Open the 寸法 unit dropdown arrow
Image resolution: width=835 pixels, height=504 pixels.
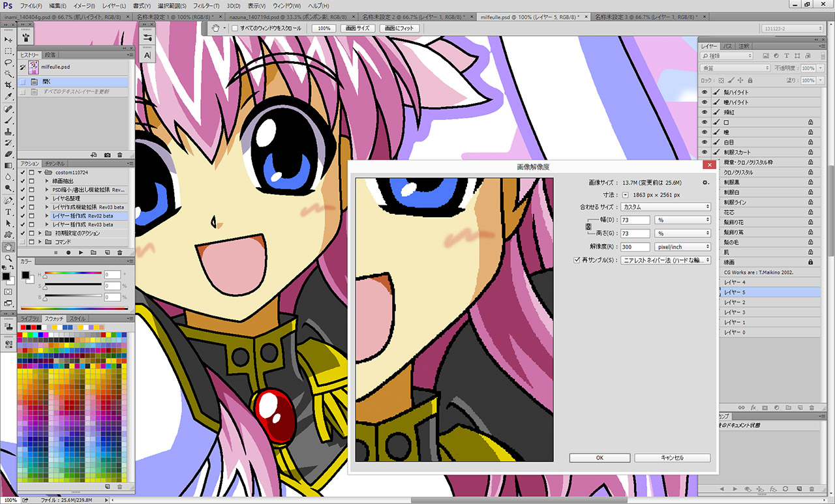click(625, 195)
